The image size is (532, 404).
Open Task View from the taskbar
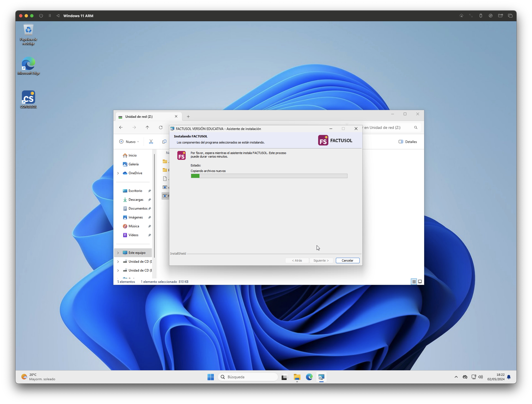284,377
